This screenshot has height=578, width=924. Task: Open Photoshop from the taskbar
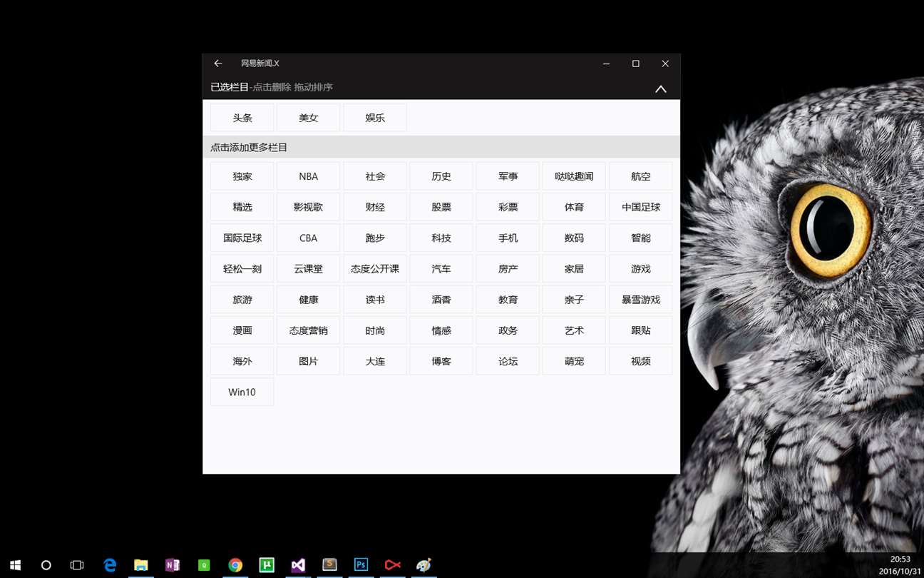[x=361, y=565]
